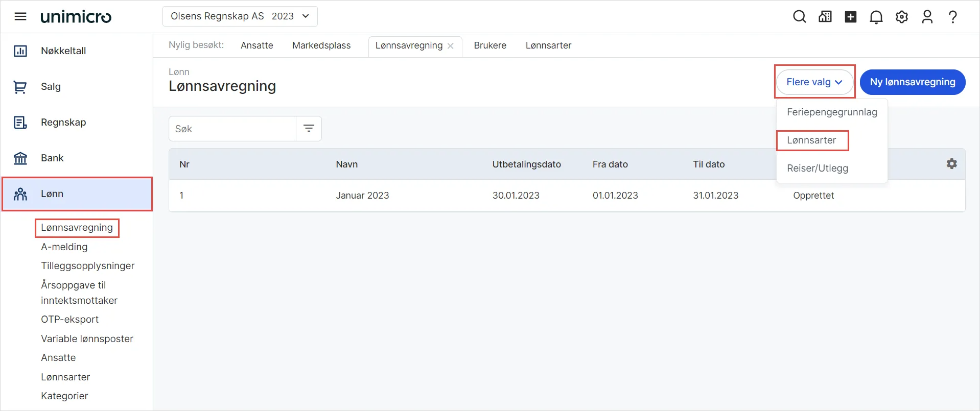The width and height of the screenshot is (980, 411).
Task: Sort by the Til dato column
Action: 709,164
